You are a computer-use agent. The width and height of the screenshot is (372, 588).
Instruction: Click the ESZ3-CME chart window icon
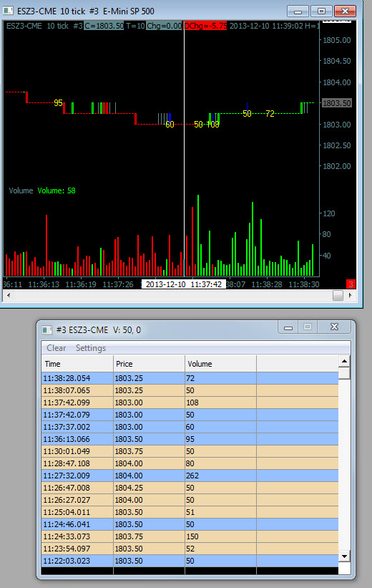click(9, 11)
